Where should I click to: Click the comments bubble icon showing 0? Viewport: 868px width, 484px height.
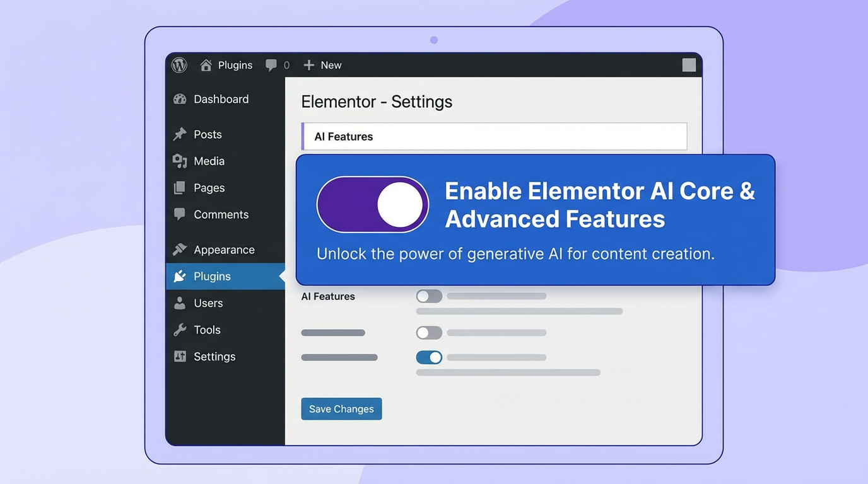click(x=271, y=64)
